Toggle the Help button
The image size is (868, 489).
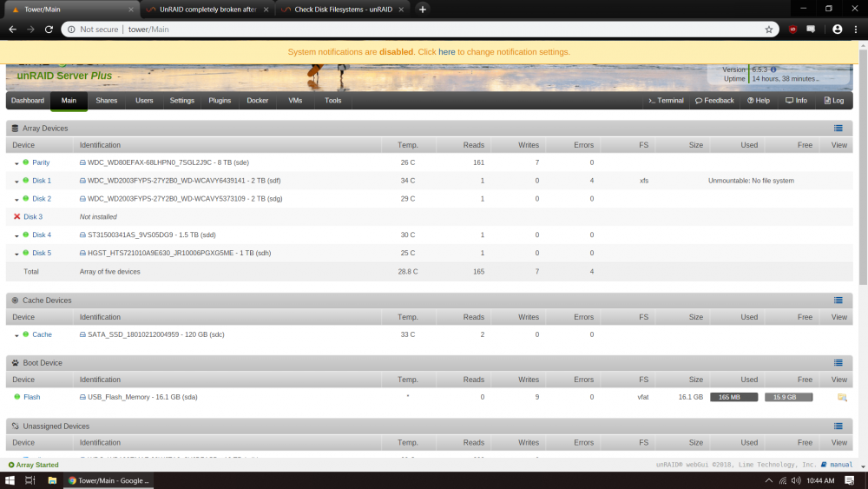[759, 101]
